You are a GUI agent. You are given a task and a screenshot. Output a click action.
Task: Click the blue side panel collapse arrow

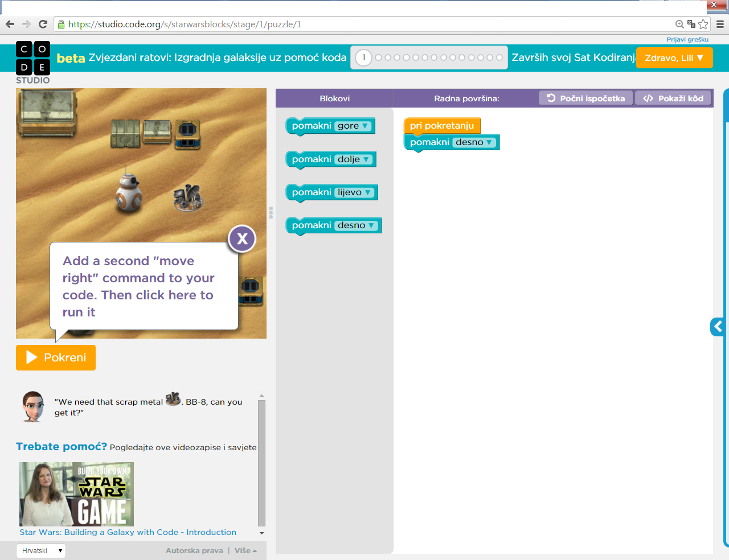click(718, 327)
